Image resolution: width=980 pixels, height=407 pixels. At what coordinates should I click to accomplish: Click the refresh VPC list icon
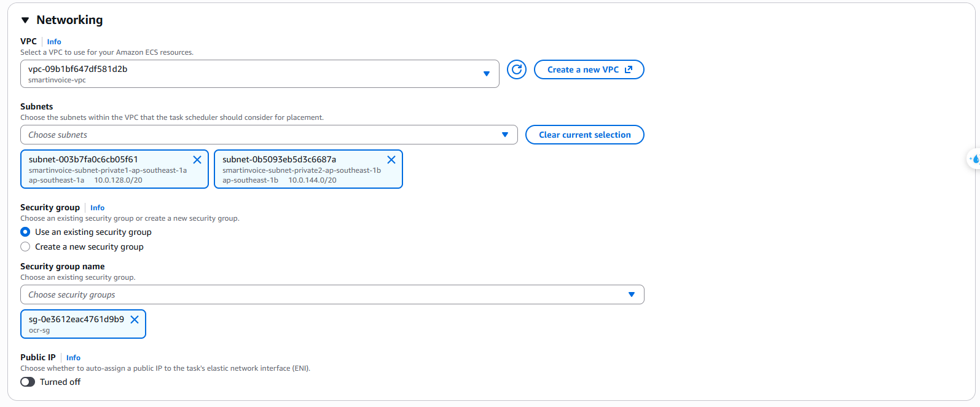point(517,69)
